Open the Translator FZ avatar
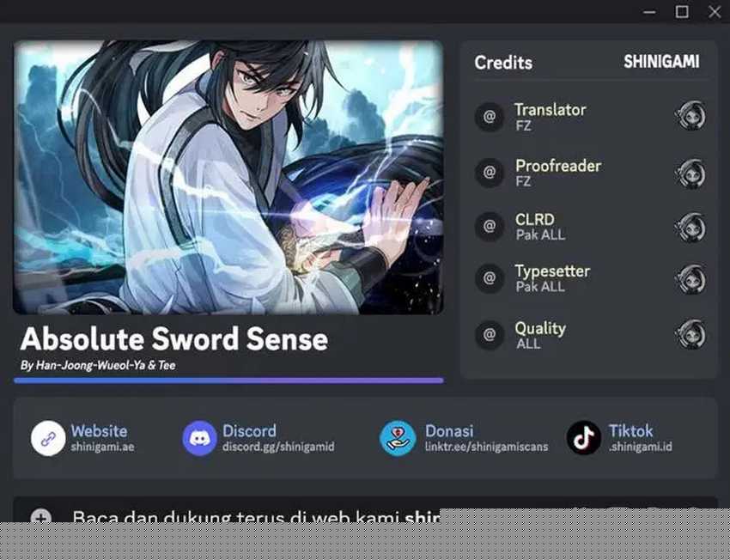The image size is (730, 560). (690, 115)
